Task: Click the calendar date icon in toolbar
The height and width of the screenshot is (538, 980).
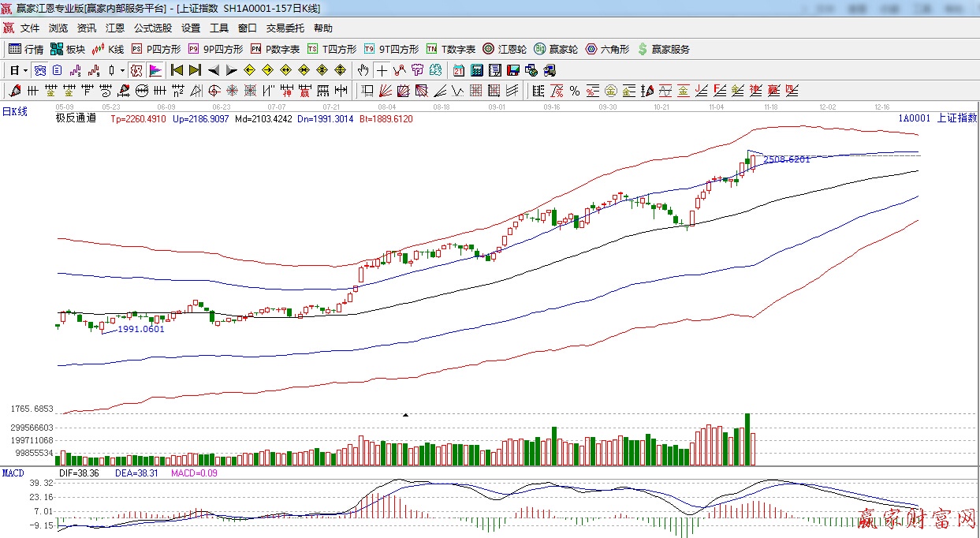Action: tap(458, 70)
